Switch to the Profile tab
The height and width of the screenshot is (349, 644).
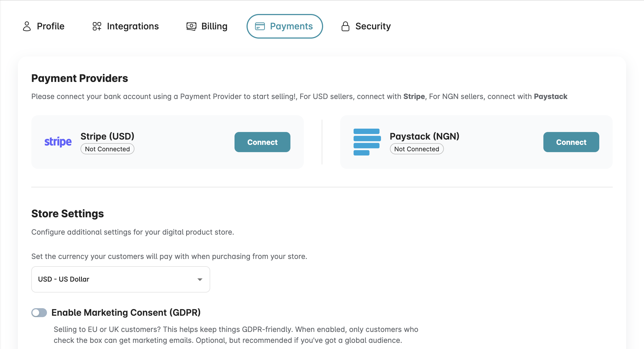pos(51,26)
